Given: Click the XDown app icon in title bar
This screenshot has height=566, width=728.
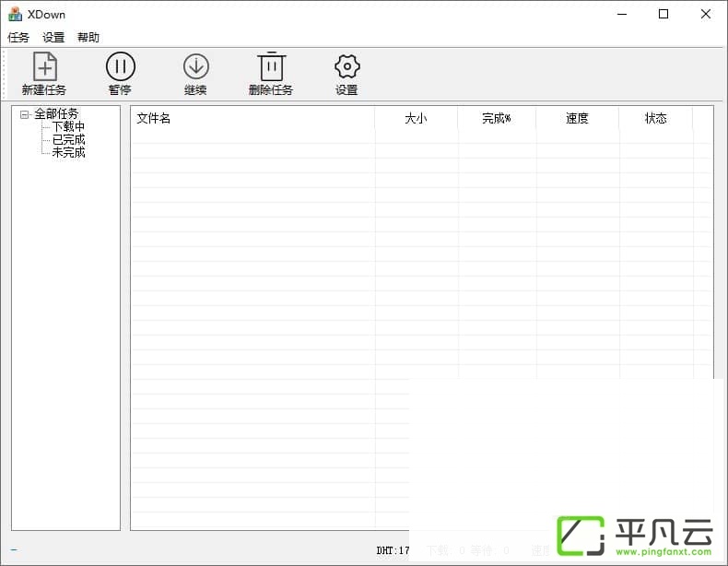Looking at the screenshot, I should [15, 15].
